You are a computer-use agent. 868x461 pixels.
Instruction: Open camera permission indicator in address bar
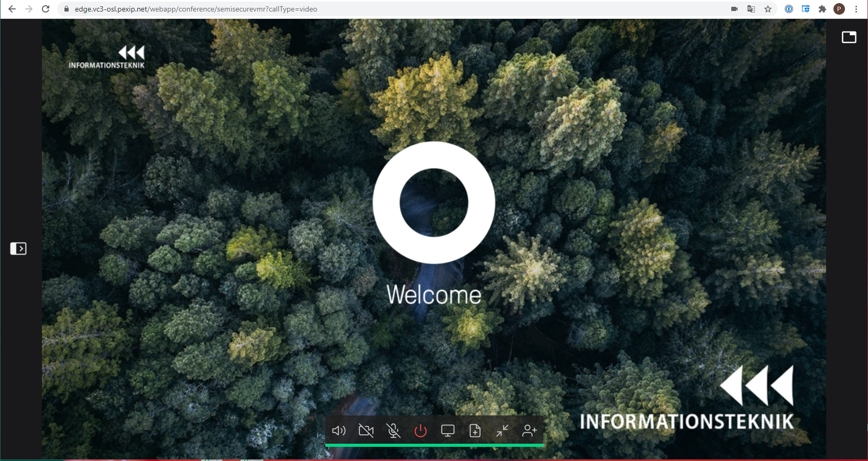click(734, 9)
